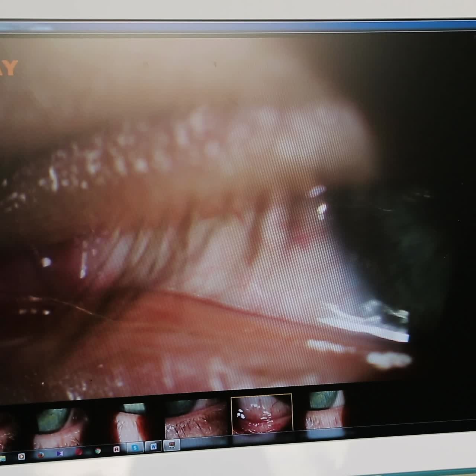
Task: Click the active eye imaging app taskbar icon
Action: [x=172, y=444]
